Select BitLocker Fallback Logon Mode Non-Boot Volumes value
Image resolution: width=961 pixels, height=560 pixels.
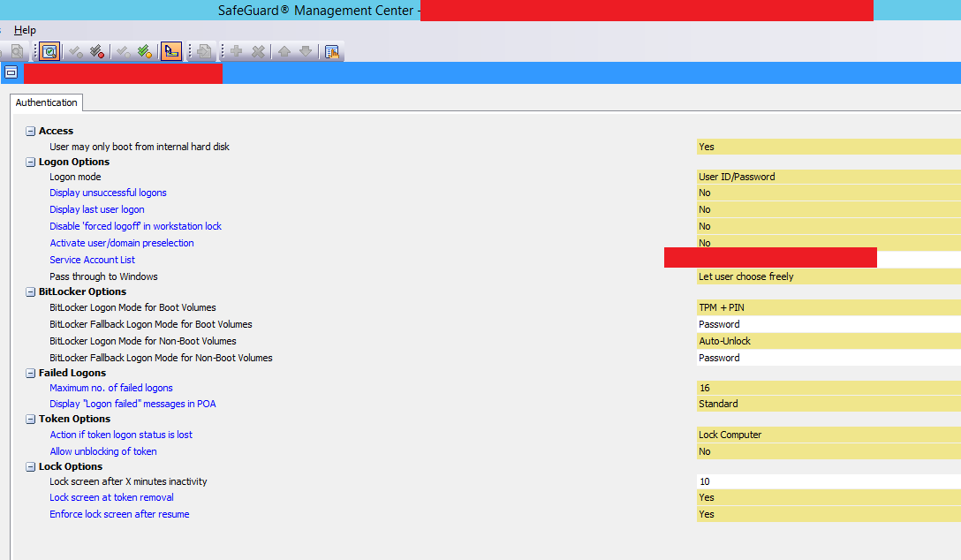pos(829,358)
